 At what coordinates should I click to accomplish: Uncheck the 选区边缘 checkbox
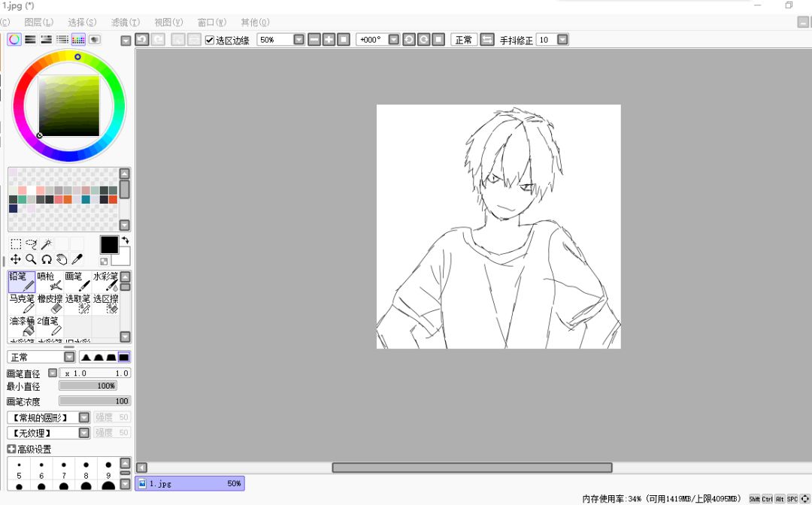pos(210,40)
